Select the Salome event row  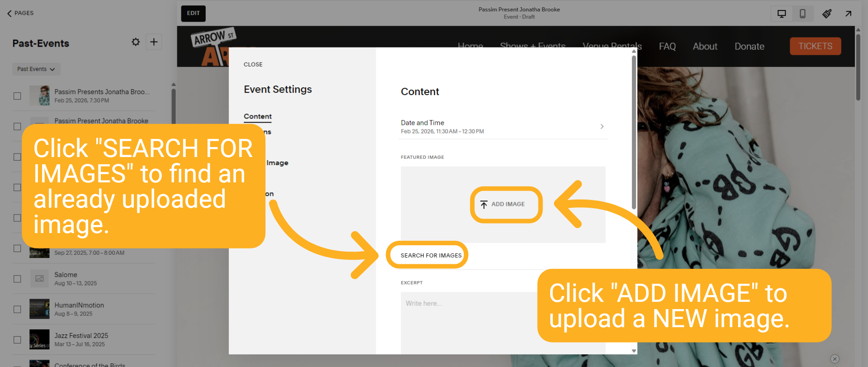[x=85, y=279]
